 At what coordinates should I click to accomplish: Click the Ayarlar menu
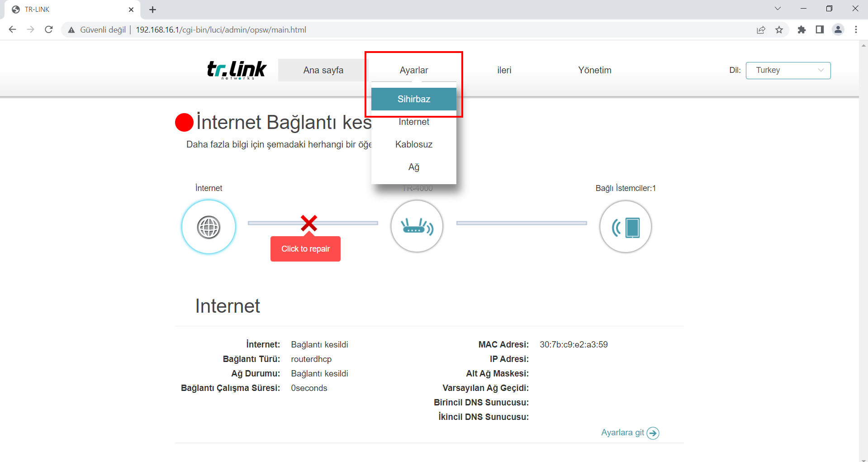pyautogui.click(x=413, y=70)
